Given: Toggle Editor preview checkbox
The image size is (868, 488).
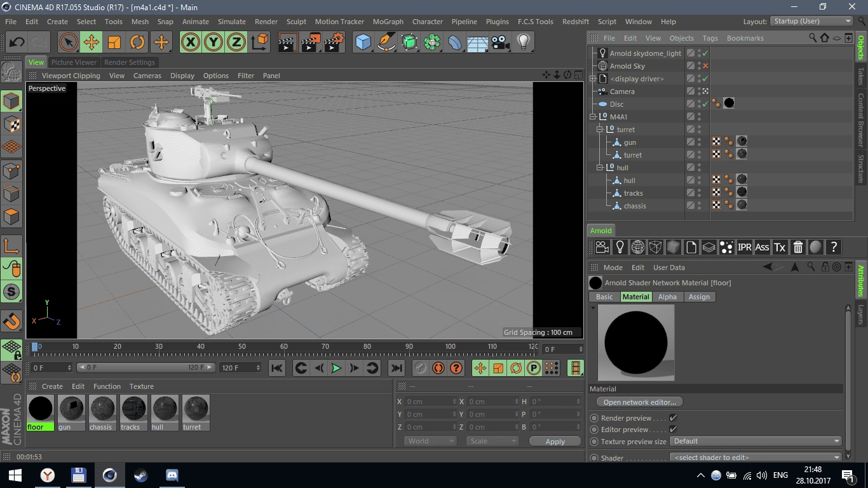Looking at the screenshot, I should (x=673, y=430).
